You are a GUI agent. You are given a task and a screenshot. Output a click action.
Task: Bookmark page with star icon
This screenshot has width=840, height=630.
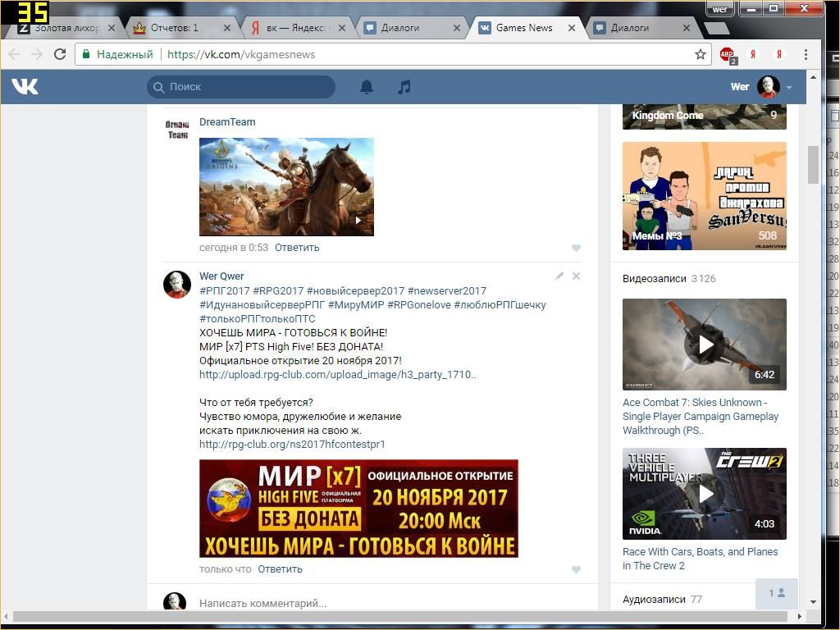coord(701,54)
